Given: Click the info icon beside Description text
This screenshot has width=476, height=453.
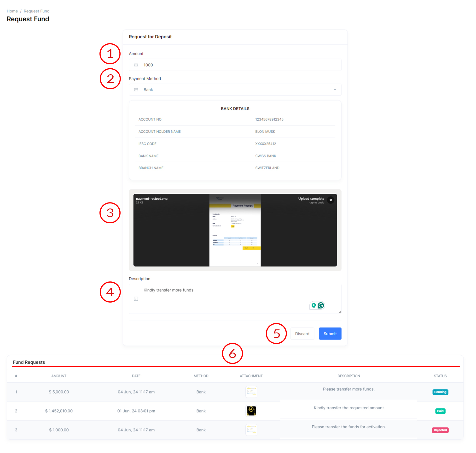Looking at the screenshot, I should pyautogui.click(x=136, y=299).
